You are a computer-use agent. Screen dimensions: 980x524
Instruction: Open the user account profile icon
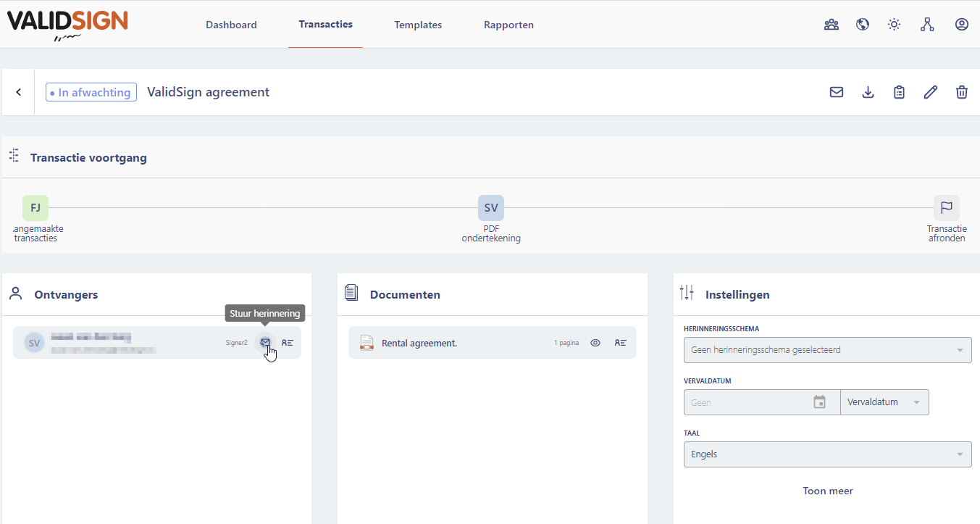961,25
